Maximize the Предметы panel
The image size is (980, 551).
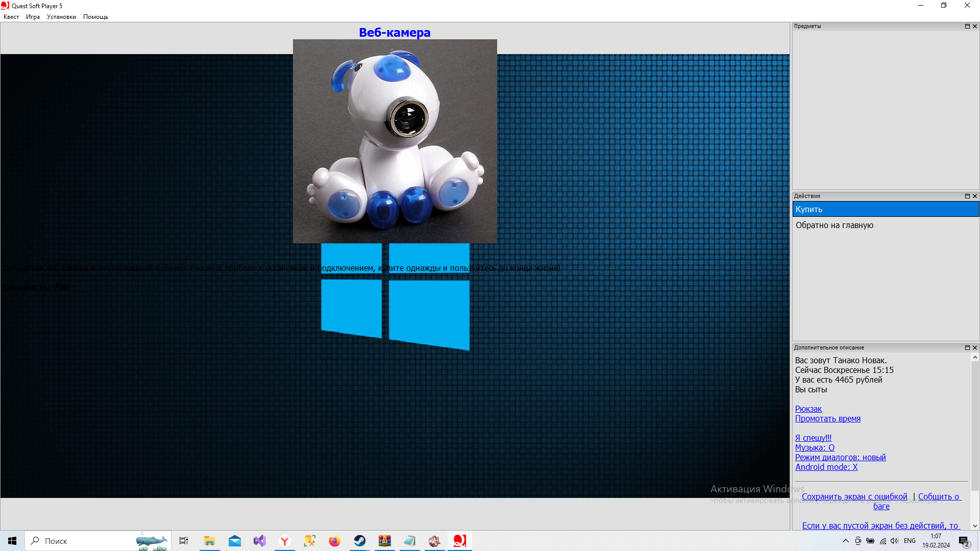(967, 26)
